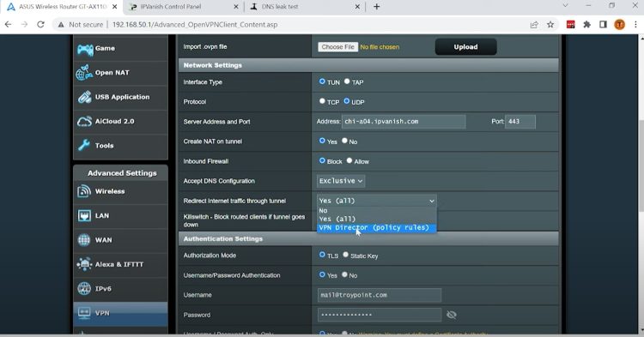
Task: Choose Yes for Username/Password Authentication
Action: (322, 274)
